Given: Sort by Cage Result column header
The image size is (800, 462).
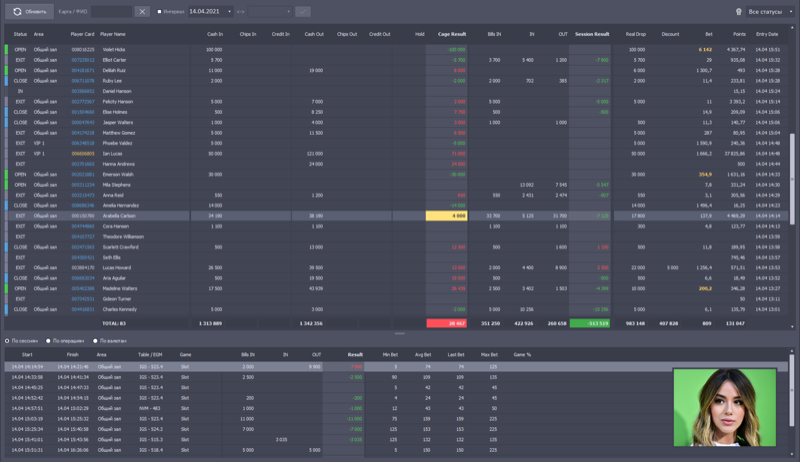Looking at the screenshot, I should (452, 34).
